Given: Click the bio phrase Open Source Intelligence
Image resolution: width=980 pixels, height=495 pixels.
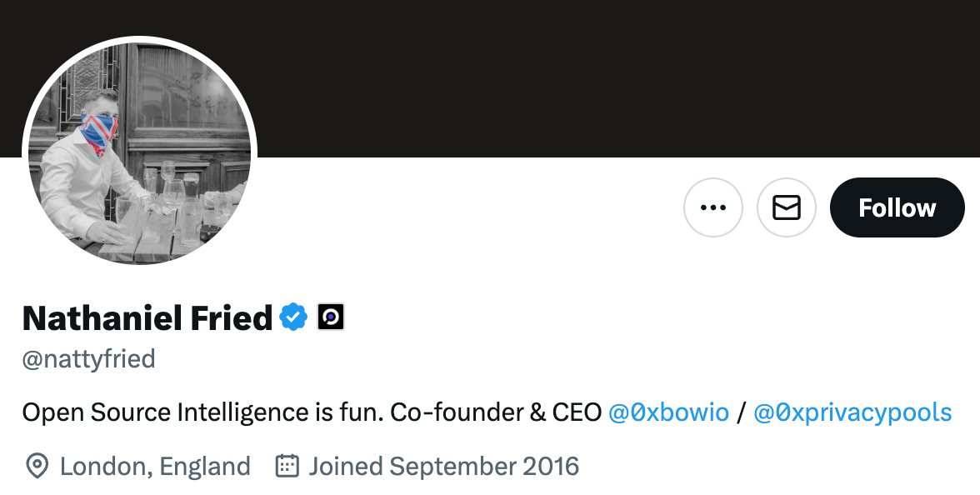Looking at the screenshot, I should click(x=165, y=412).
